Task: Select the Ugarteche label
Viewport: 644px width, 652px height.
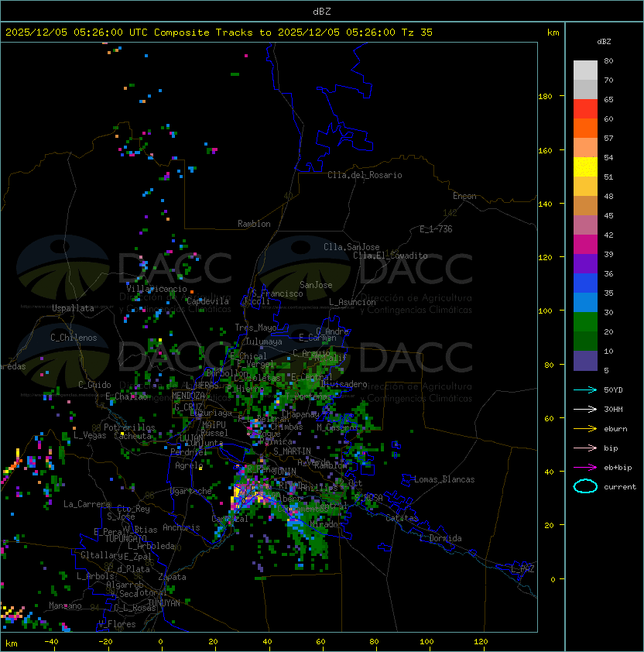Action: point(190,491)
